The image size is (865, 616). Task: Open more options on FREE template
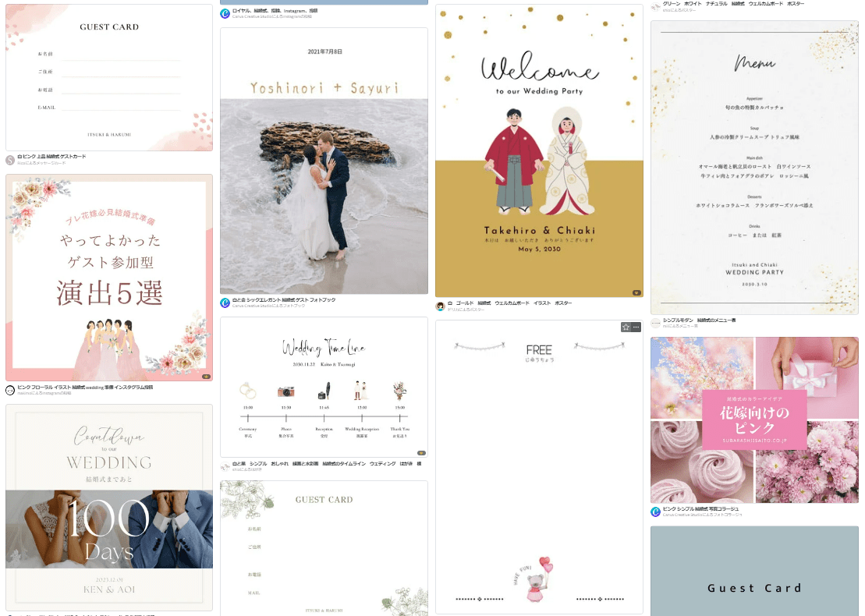pyautogui.click(x=636, y=327)
